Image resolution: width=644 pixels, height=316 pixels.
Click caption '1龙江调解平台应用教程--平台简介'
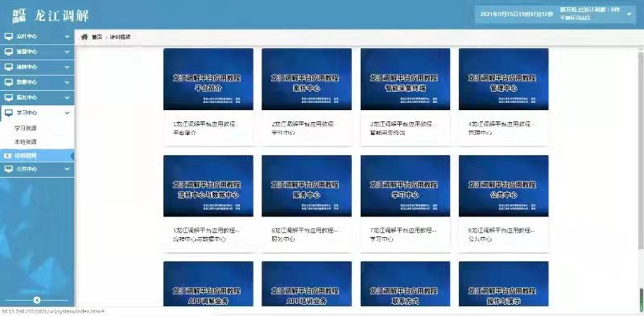(x=205, y=129)
